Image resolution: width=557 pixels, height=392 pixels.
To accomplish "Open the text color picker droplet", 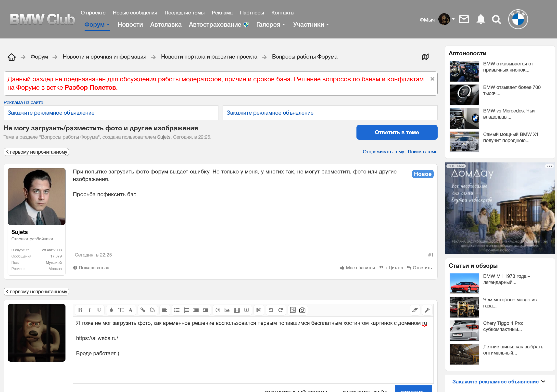I will (111, 310).
